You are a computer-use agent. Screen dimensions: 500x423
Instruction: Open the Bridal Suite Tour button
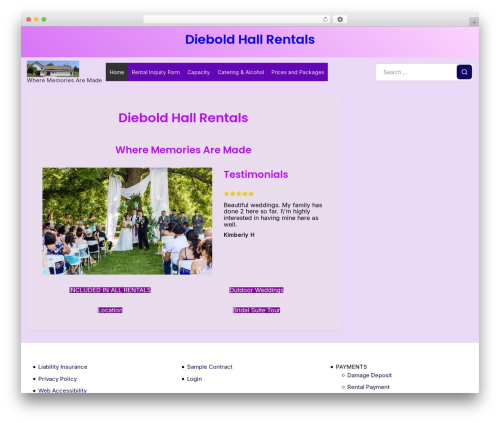256,310
